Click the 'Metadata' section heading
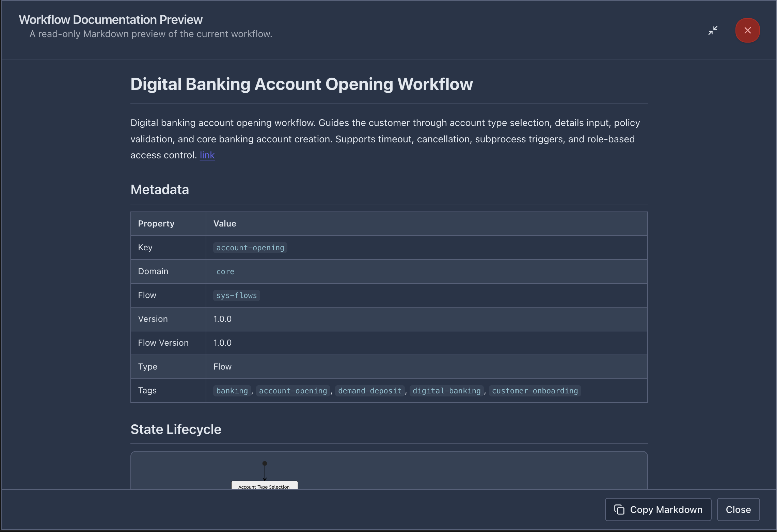Image resolution: width=777 pixels, height=532 pixels. tap(160, 190)
